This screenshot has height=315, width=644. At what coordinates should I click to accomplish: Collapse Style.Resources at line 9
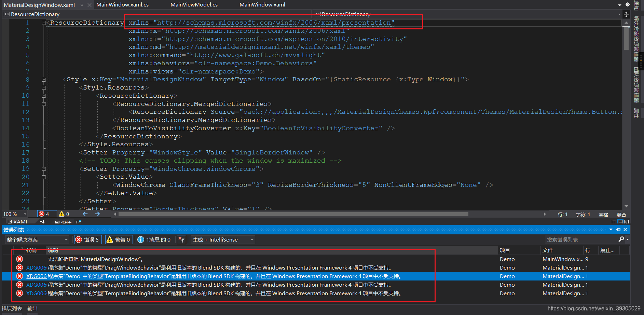(x=44, y=88)
